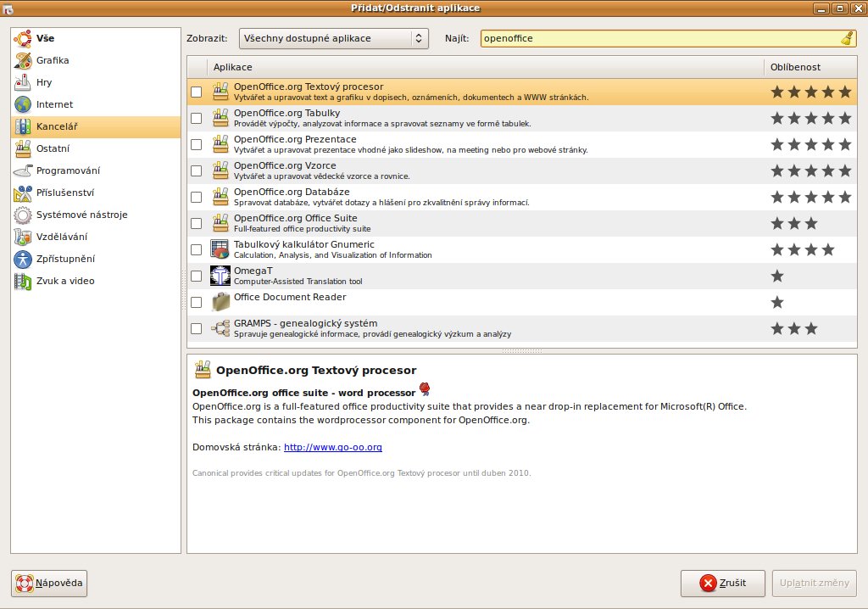Click the pane divider handle below the list
Viewport: 868px width, 609px height.
tap(522, 351)
